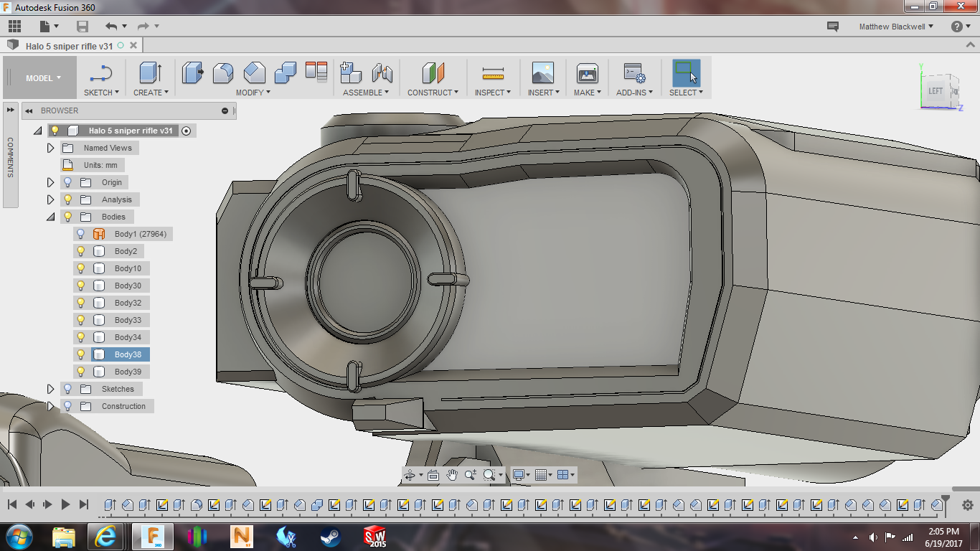
Task: Activate the Pan hand tool
Action: (452, 475)
